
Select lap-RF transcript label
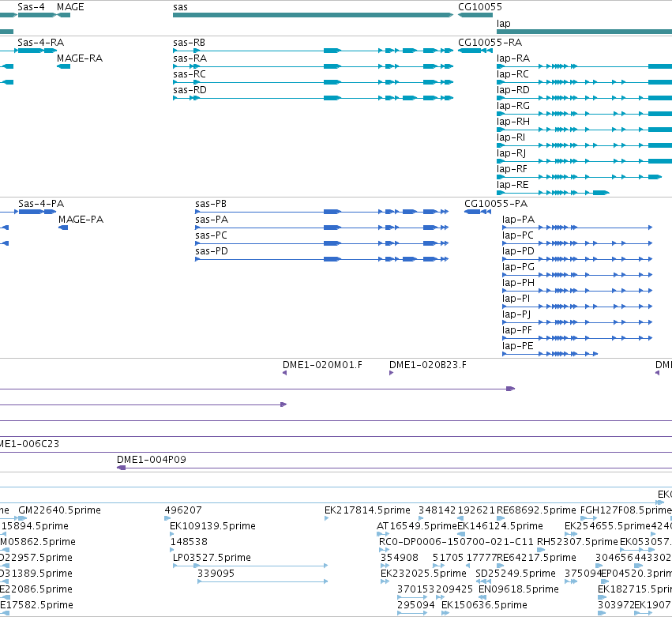(512, 169)
